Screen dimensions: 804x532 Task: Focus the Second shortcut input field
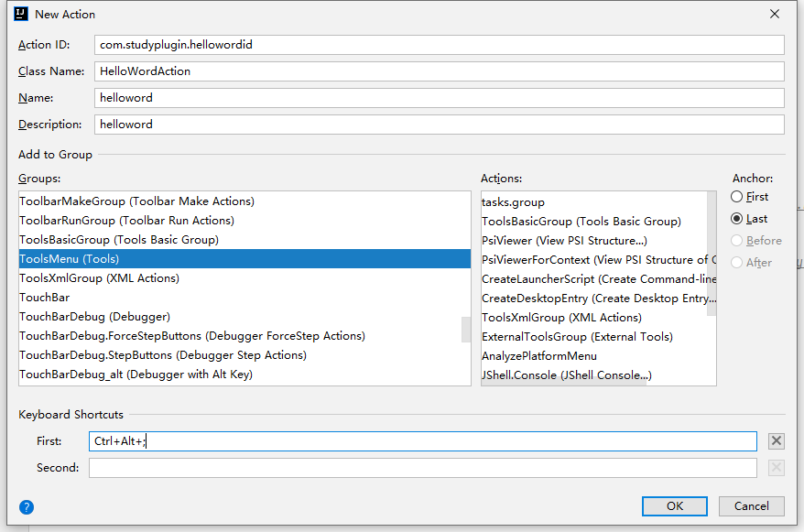(x=423, y=468)
